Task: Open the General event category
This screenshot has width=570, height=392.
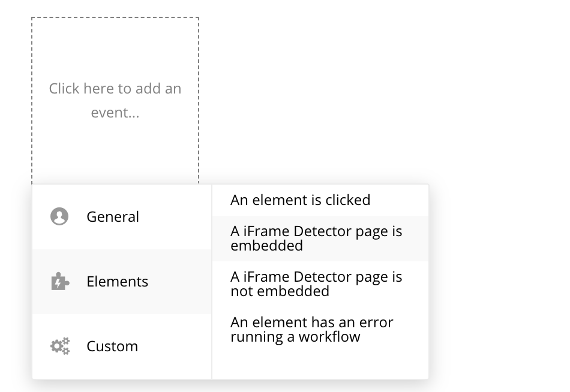Action: click(x=122, y=217)
